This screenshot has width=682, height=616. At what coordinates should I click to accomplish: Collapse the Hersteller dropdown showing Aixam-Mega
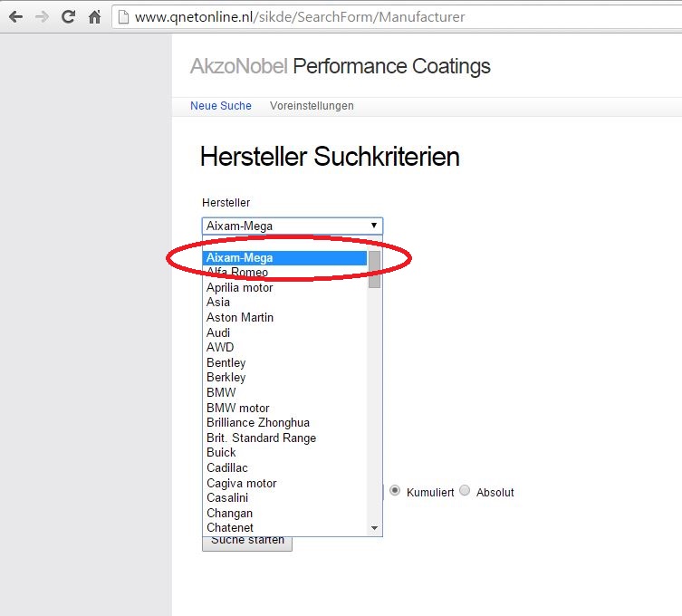(293, 226)
